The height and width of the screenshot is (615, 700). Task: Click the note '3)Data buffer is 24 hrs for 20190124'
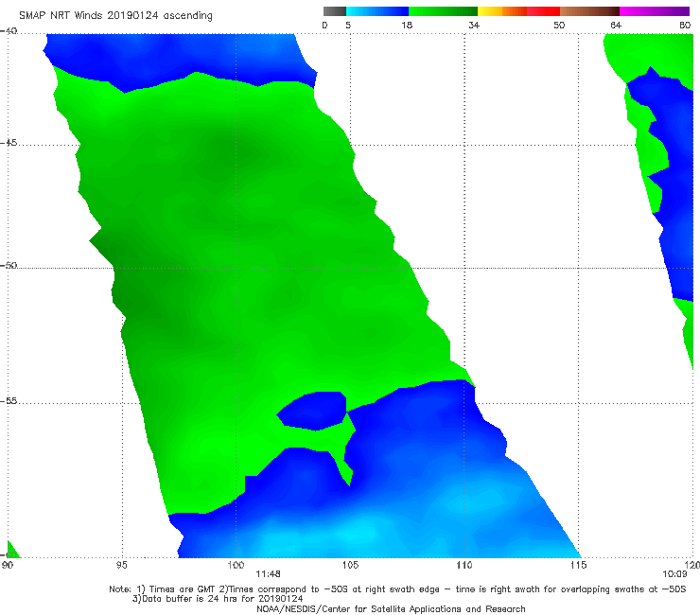218,599
